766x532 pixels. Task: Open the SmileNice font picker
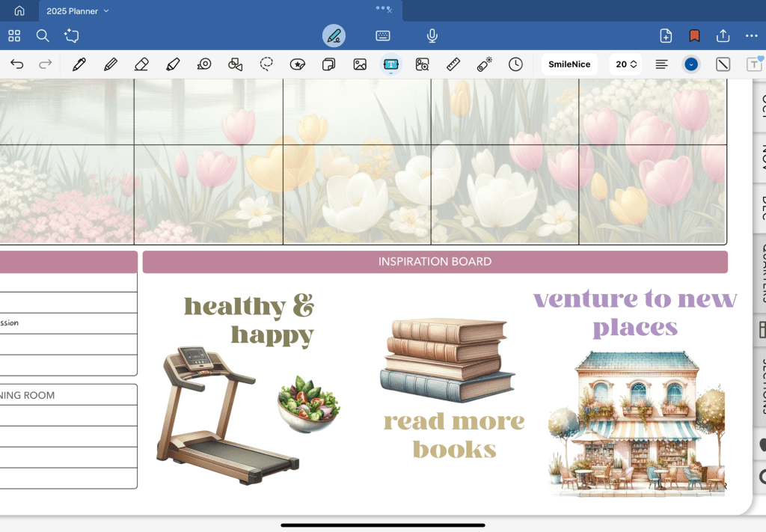click(569, 64)
